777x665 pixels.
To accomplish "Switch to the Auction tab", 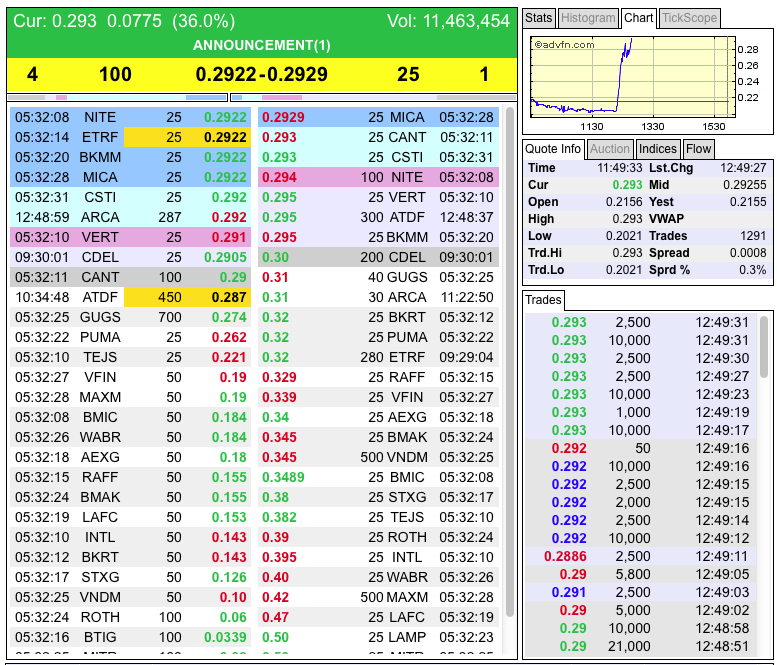I will [610, 149].
